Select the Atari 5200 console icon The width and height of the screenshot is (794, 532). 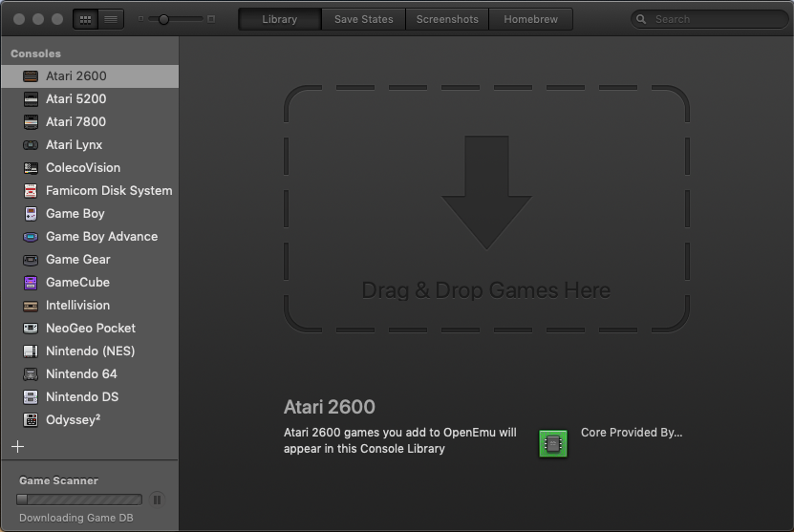click(31, 99)
